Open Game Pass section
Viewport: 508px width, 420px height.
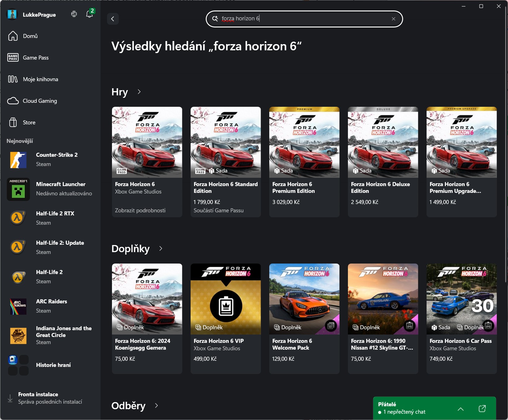coord(50,58)
